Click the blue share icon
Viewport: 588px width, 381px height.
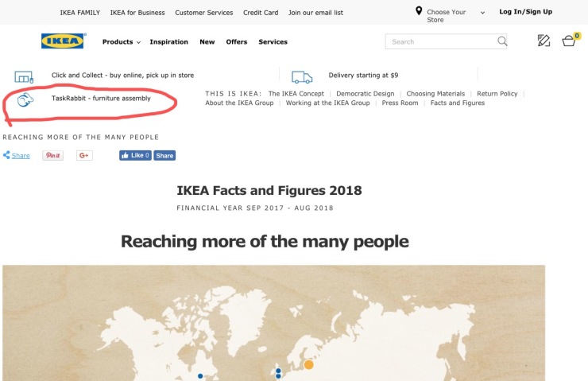6,154
